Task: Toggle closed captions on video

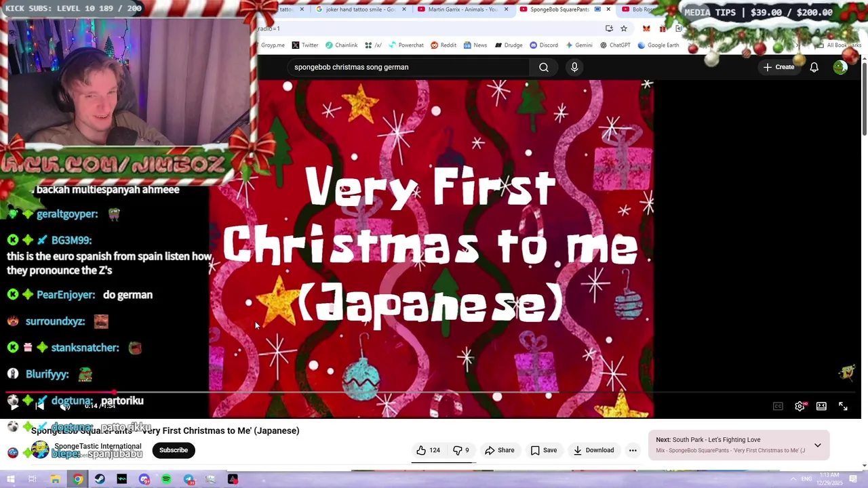Action: point(778,406)
